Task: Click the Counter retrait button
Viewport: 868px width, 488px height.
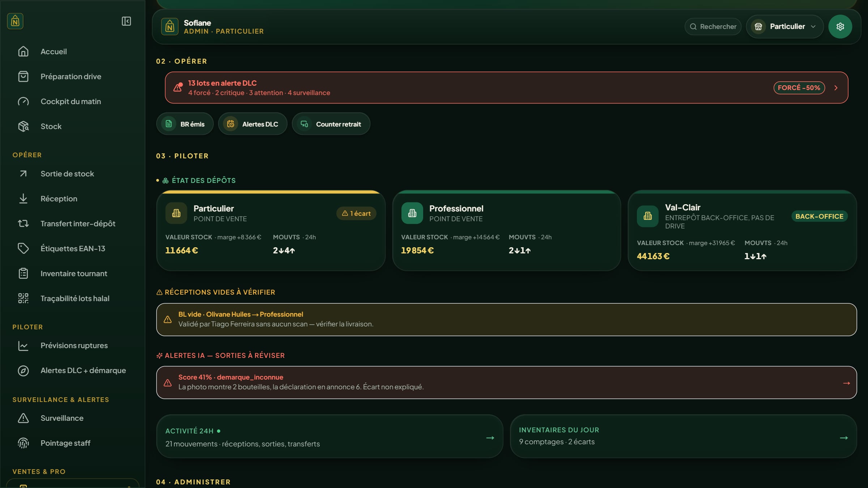Action: [331, 124]
